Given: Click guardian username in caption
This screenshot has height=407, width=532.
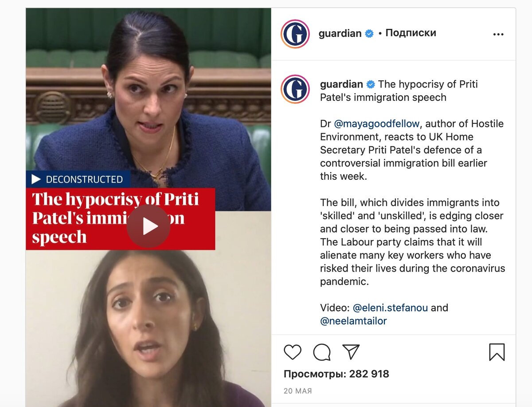Looking at the screenshot, I should click(x=341, y=84).
